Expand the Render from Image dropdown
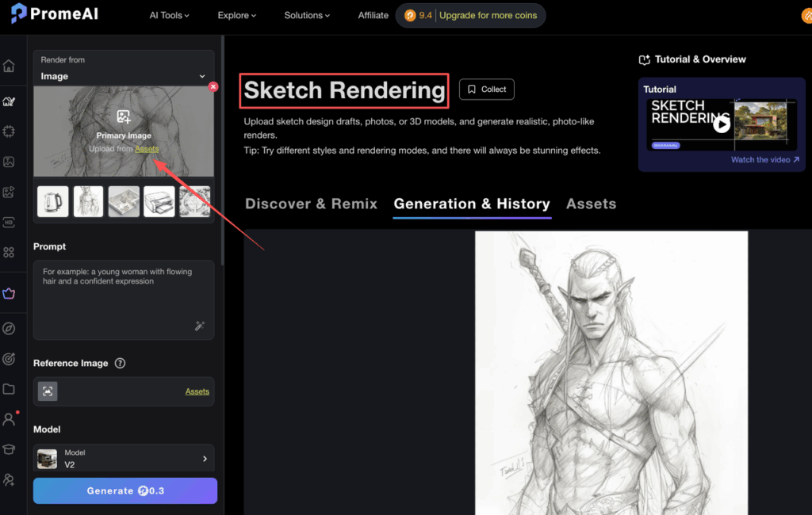Image resolution: width=812 pixels, height=515 pixels. (124, 76)
